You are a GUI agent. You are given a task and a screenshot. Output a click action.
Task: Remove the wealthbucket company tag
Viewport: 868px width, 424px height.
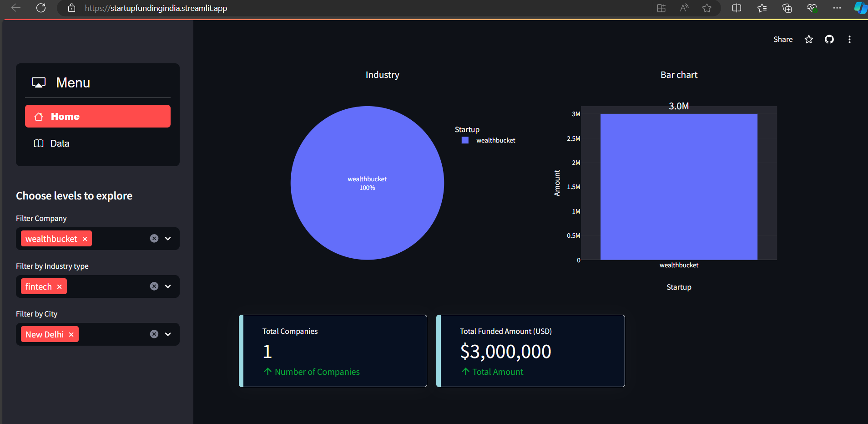(x=85, y=239)
